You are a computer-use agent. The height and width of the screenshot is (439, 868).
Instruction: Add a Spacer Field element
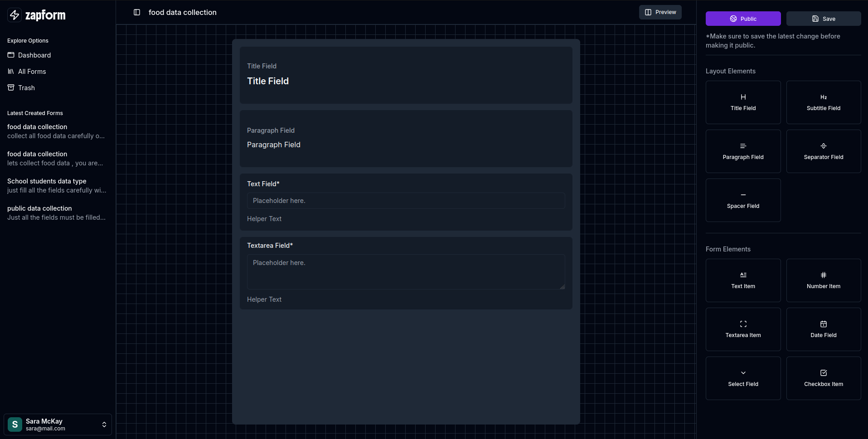click(x=743, y=200)
